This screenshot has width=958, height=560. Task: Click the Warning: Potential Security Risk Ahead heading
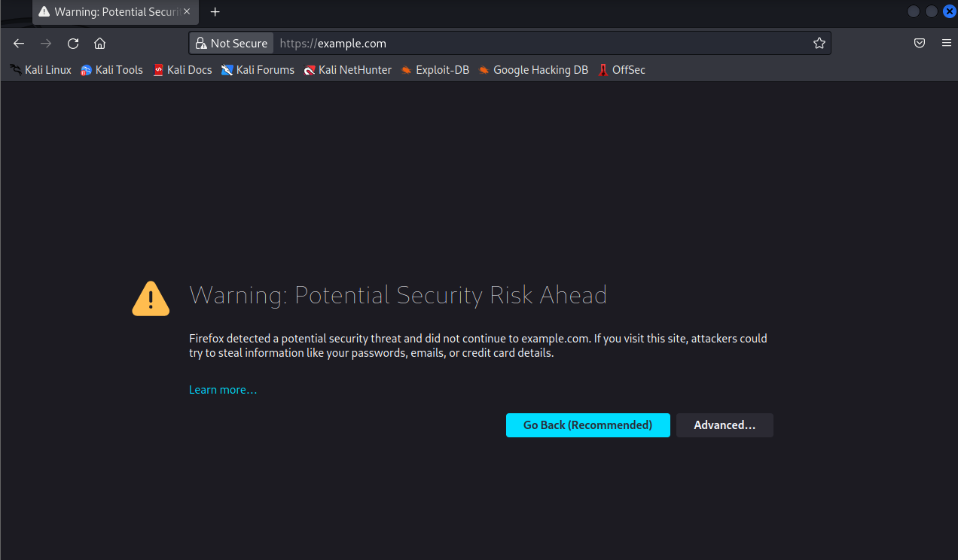[398, 295]
